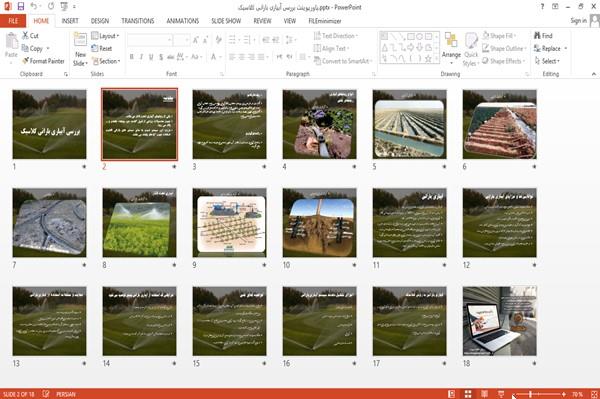The height and width of the screenshot is (399, 600).
Task: Click the Cut scissors icon
Action: pyautogui.click(x=26, y=36)
